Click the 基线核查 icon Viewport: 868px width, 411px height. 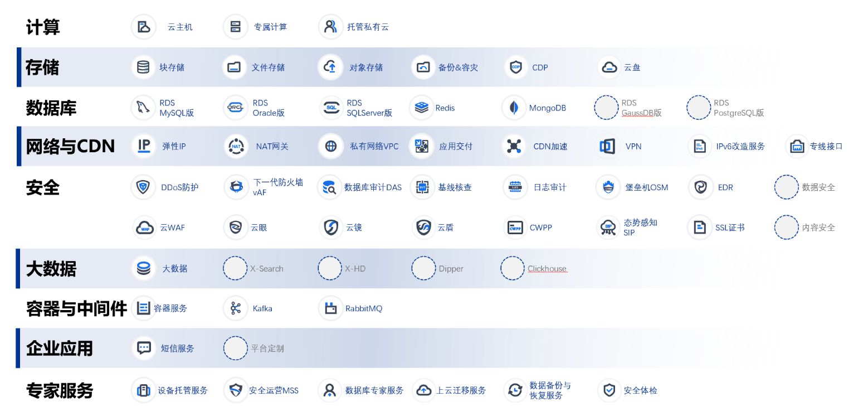[x=422, y=187]
